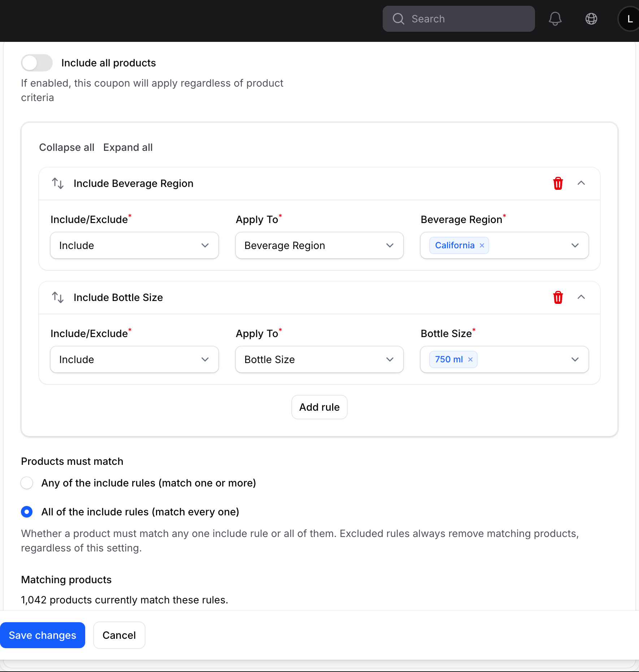Open the Bottle Size values dropdown

coord(504,359)
